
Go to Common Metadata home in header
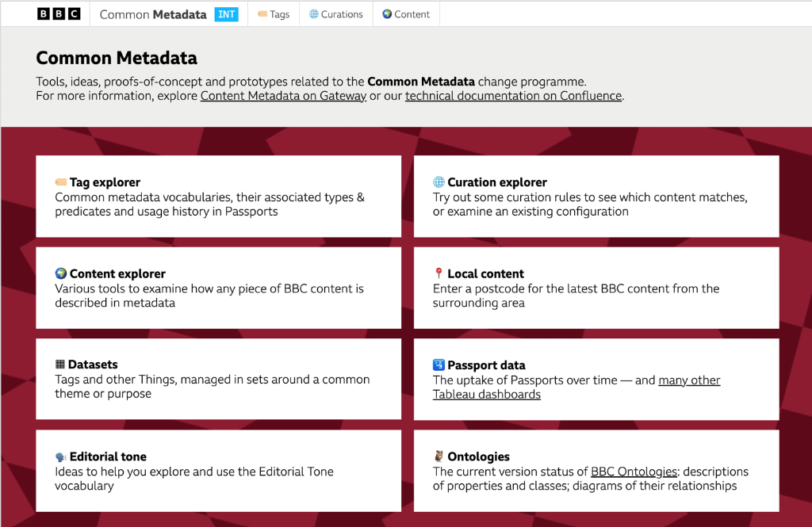point(153,14)
